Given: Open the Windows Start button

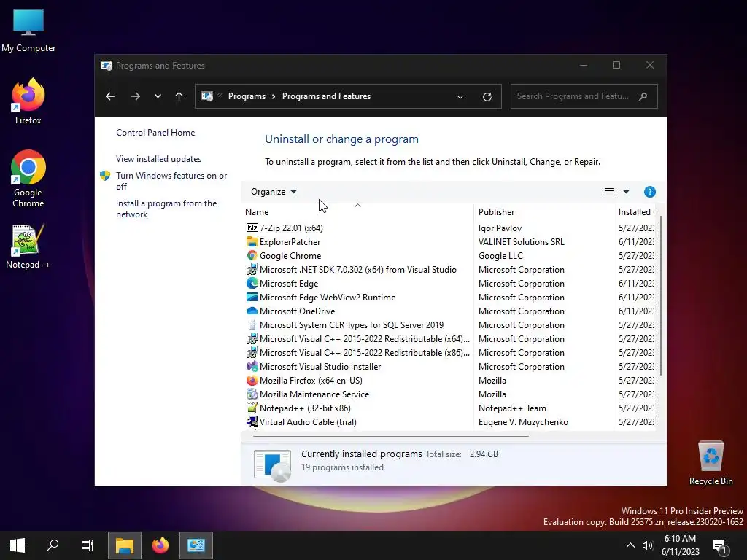Looking at the screenshot, I should [x=18, y=545].
